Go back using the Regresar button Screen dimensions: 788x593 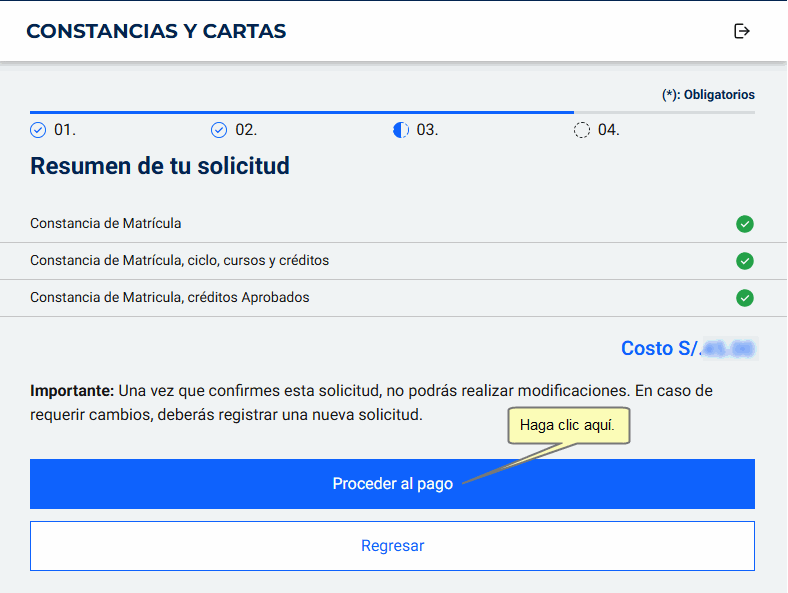[x=392, y=546]
